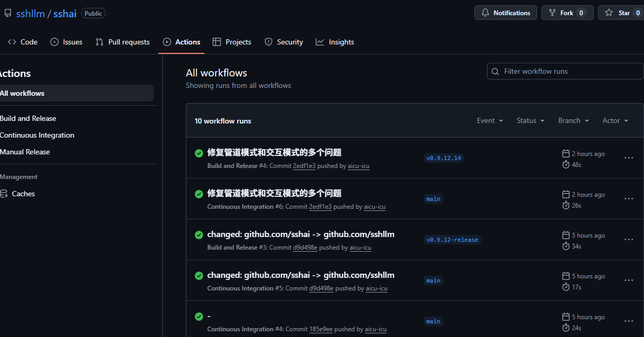Click main branch label of CI #6

433,198
